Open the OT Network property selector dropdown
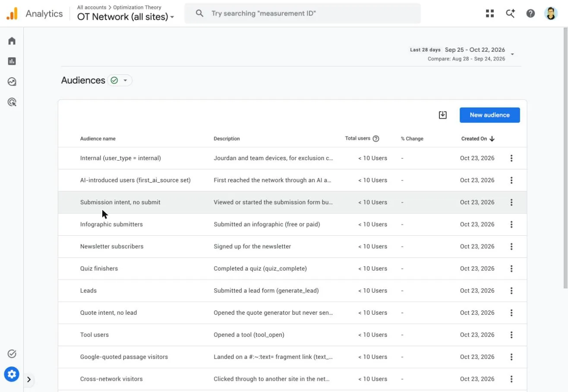Screen dimensions: 568x392 click(126, 17)
